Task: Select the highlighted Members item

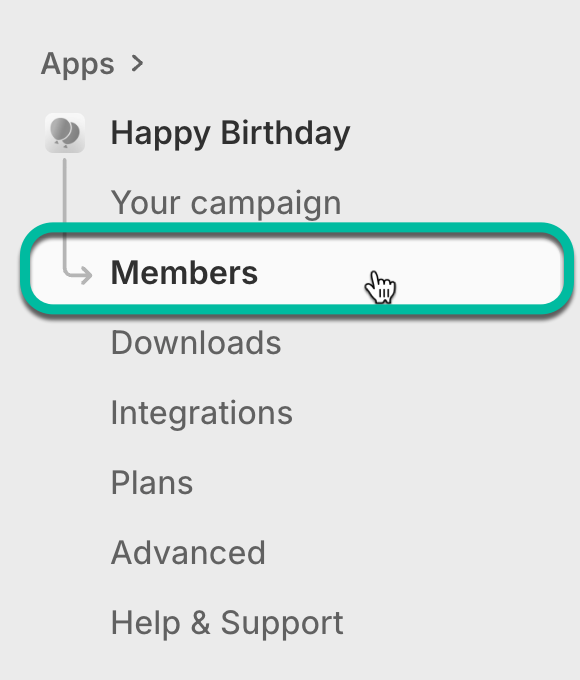Action: point(297,272)
